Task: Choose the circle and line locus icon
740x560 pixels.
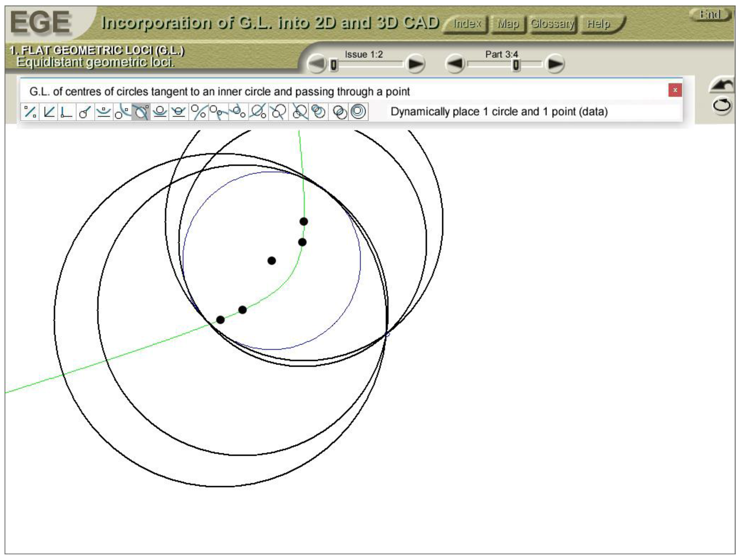Action: [85, 112]
